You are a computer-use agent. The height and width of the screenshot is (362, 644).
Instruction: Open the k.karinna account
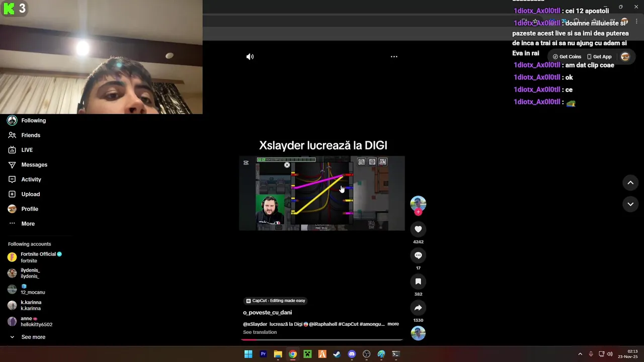[25, 306]
